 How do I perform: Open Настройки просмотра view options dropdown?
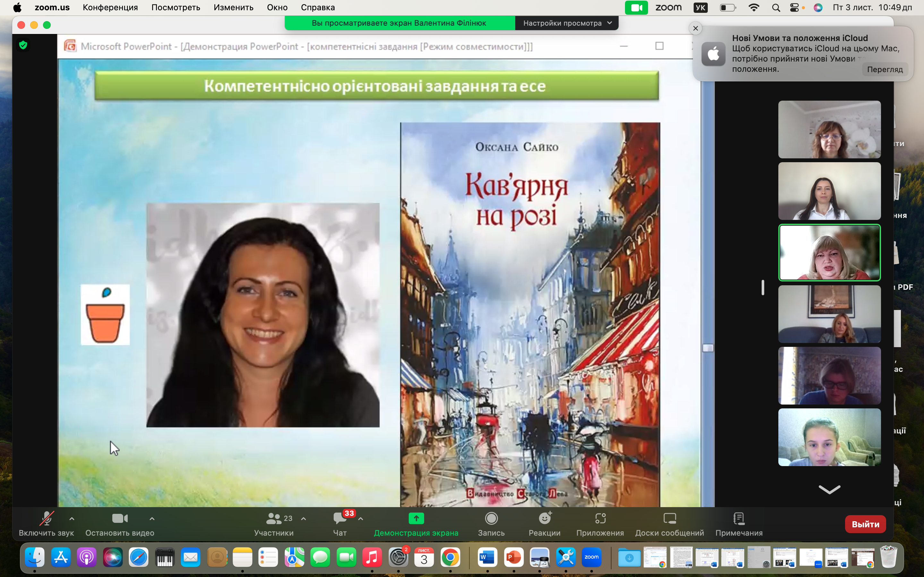coord(567,23)
